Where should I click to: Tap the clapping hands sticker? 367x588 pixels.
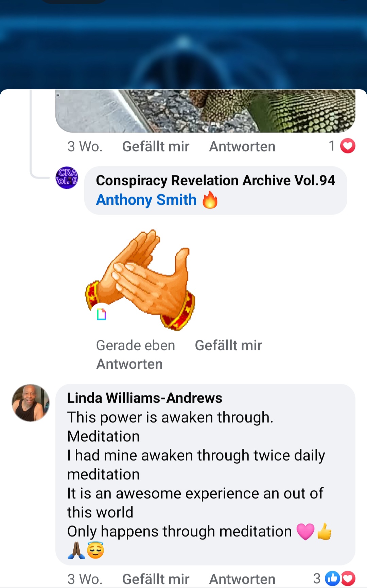pos(140,280)
